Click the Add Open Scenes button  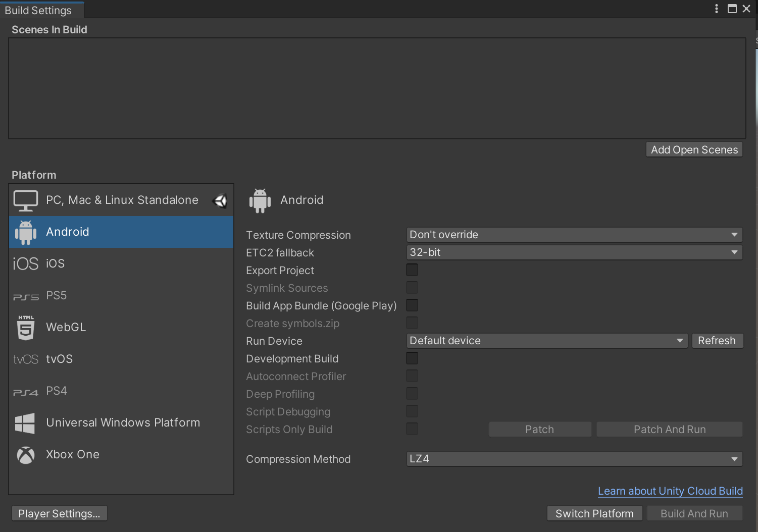coord(694,150)
